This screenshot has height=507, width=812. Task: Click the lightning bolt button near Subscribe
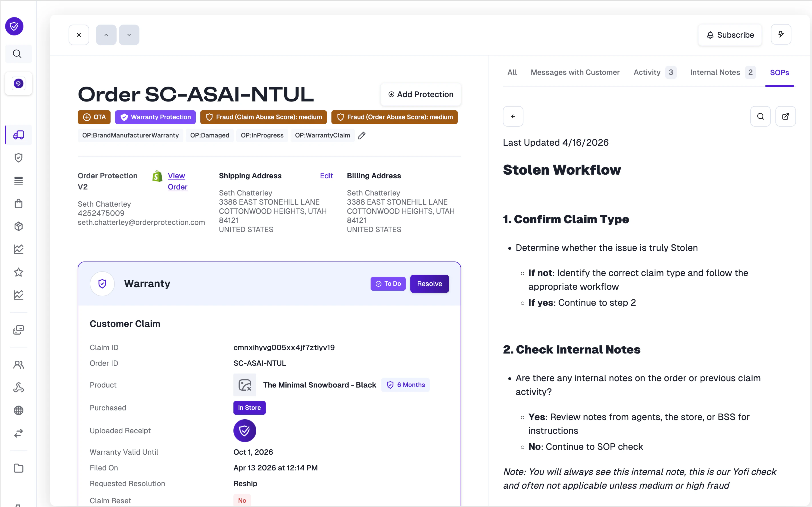pyautogui.click(x=781, y=34)
